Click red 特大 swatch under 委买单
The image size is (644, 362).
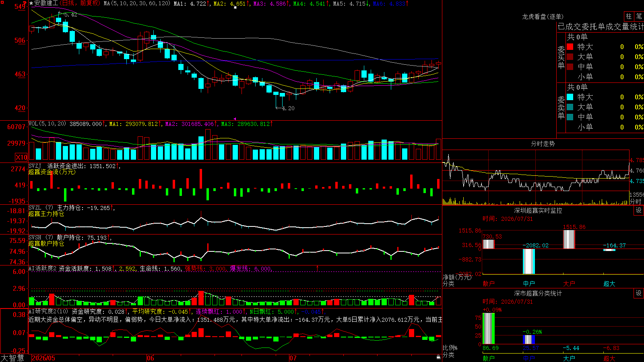click(570, 47)
